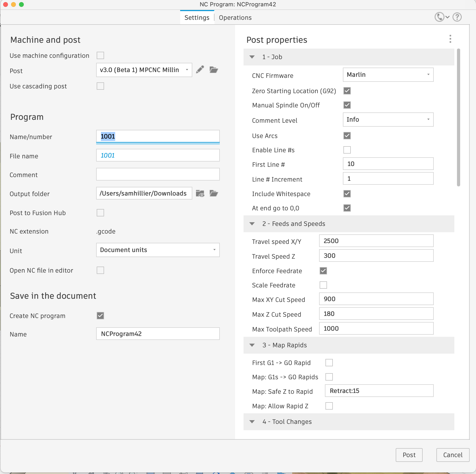The height and width of the screenshot is (474, 476).
Task: Click the show output folder icon
Action: 200,193
